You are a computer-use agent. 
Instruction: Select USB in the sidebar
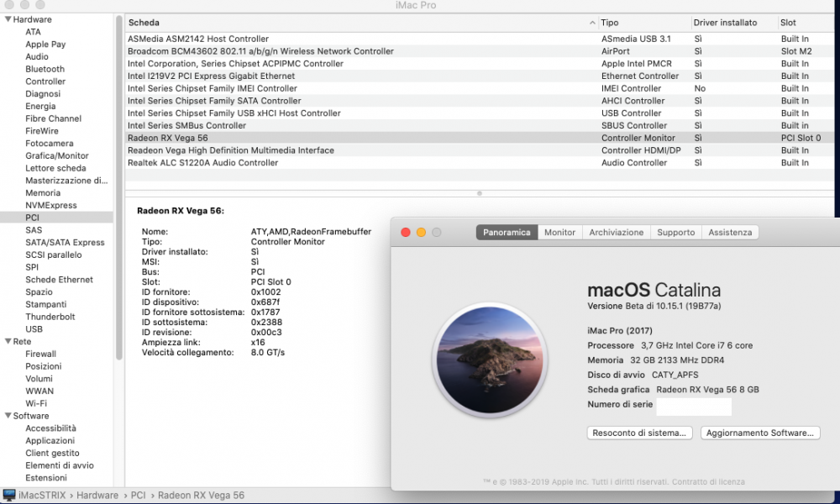(34, 328)
